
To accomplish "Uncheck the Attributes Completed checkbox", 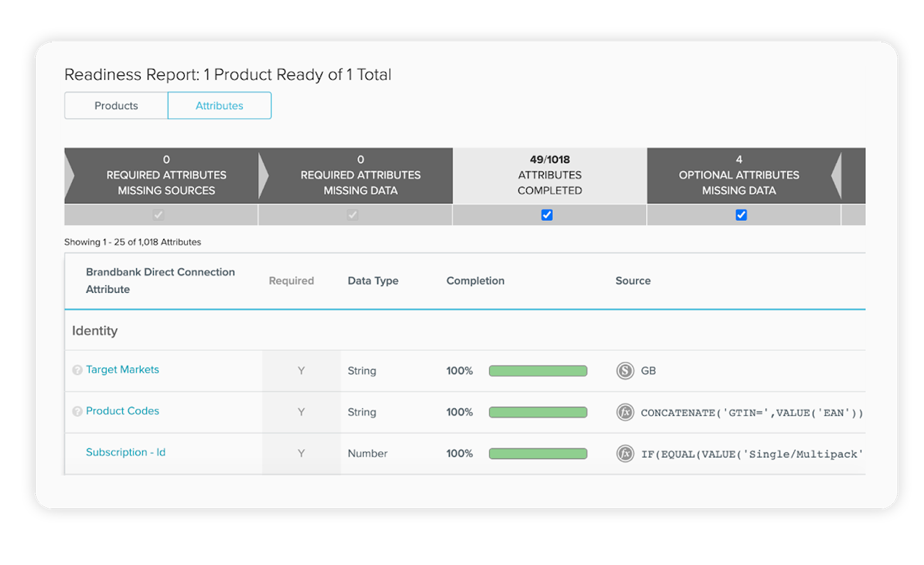I will point(547,215).
